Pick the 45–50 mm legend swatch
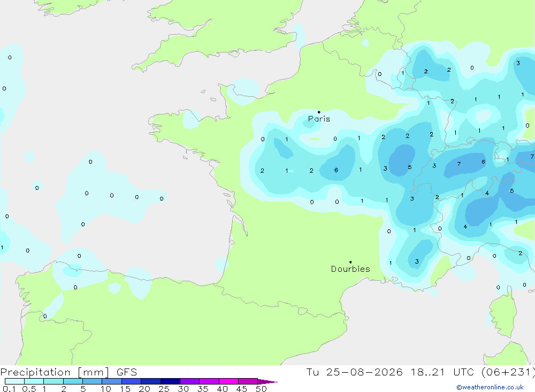535x392 pixels. tap(248, 381)
